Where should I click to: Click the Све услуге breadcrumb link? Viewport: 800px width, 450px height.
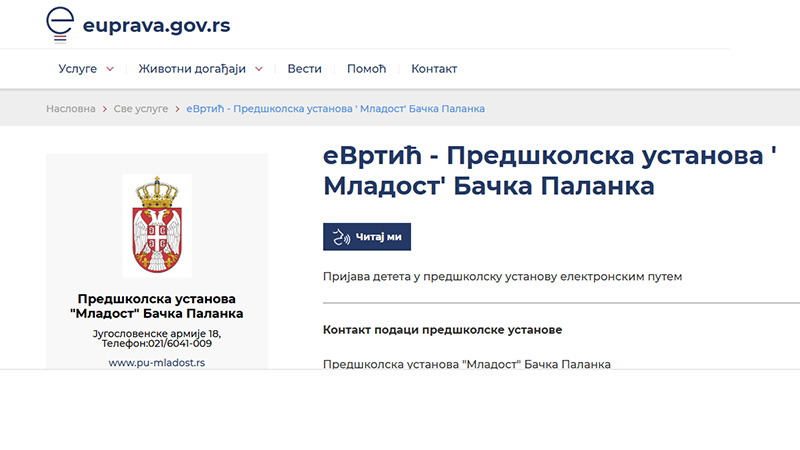tap(139, 108)
